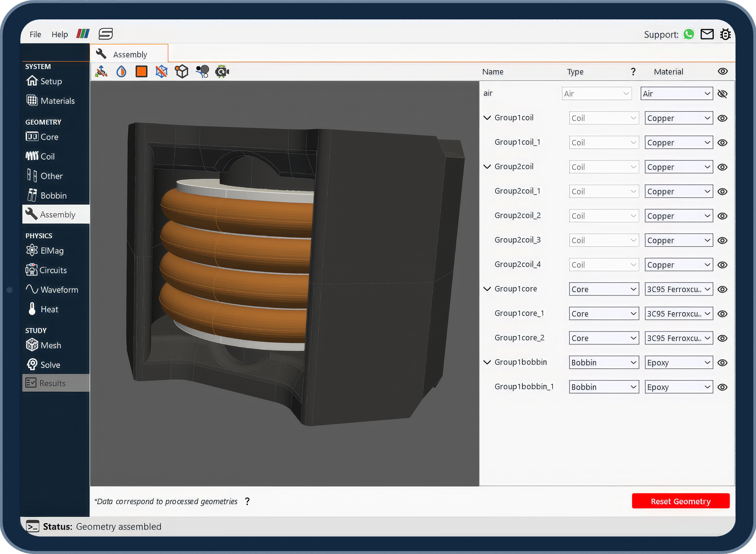Click the Group2coil_2 name
Image resolution: width=756 pixels, height=554 pixels.
518,216
